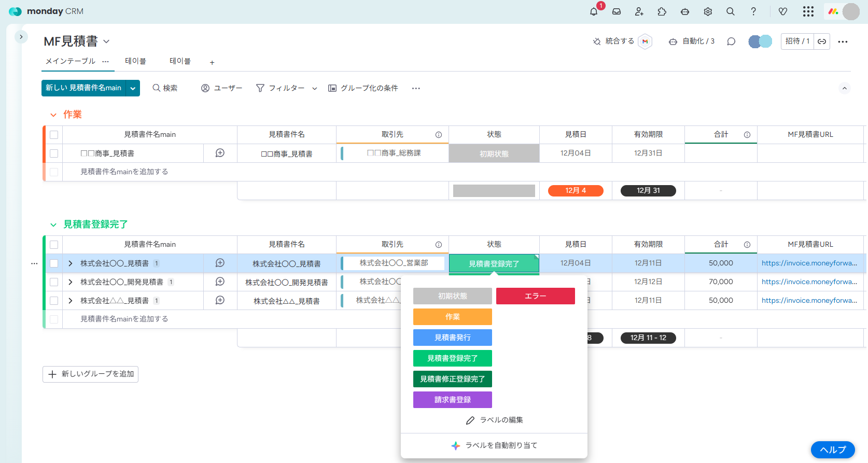Pick the red エラー status label
The image size is (868, 463).
535,296
